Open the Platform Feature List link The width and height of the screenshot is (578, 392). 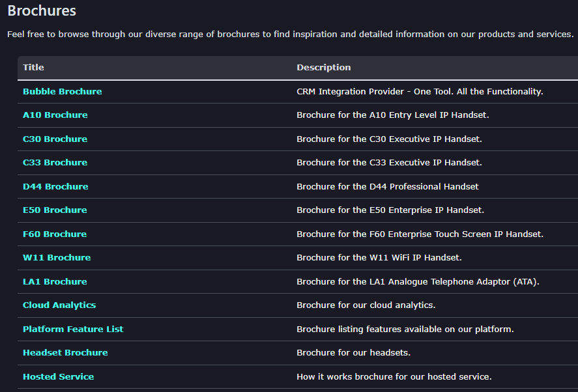coord(73,329)
